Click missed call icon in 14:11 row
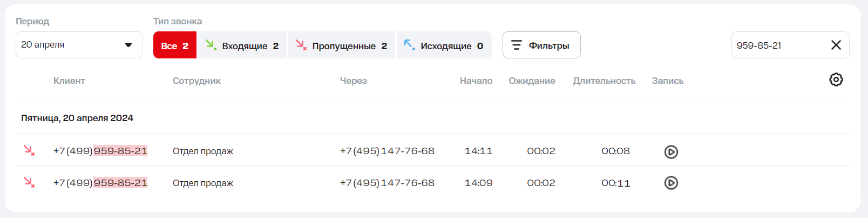This screenshot has height=218, width=868. click(29, 150)
